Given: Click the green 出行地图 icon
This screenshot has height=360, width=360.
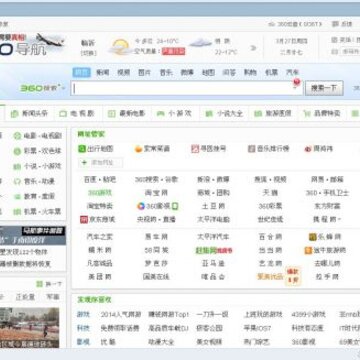Looking at the screenshot, I should 82,149.
